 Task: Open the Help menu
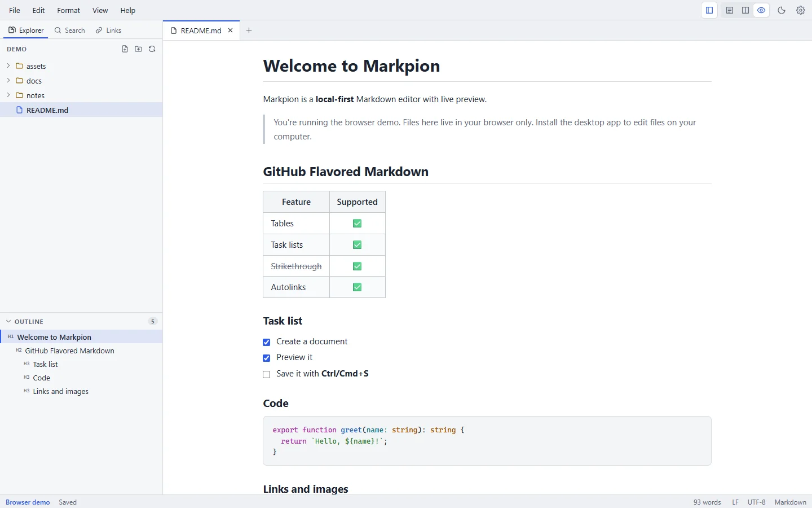[128, 10]
